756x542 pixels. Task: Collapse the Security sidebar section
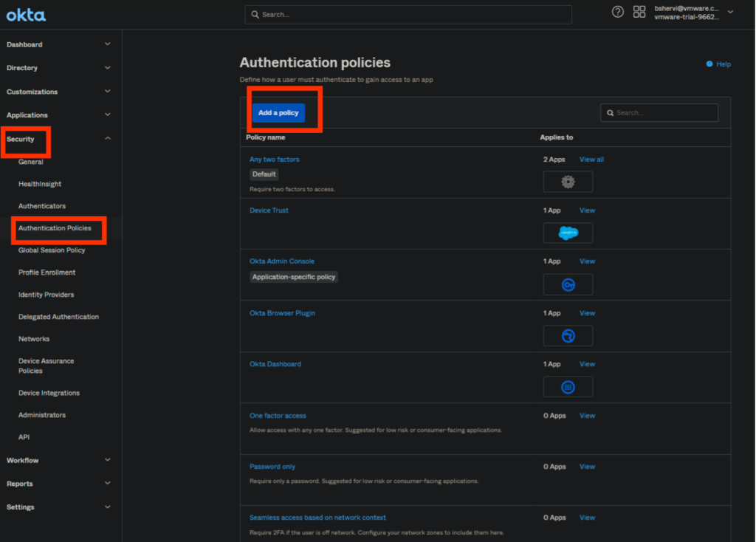click(x=108, y=139)
